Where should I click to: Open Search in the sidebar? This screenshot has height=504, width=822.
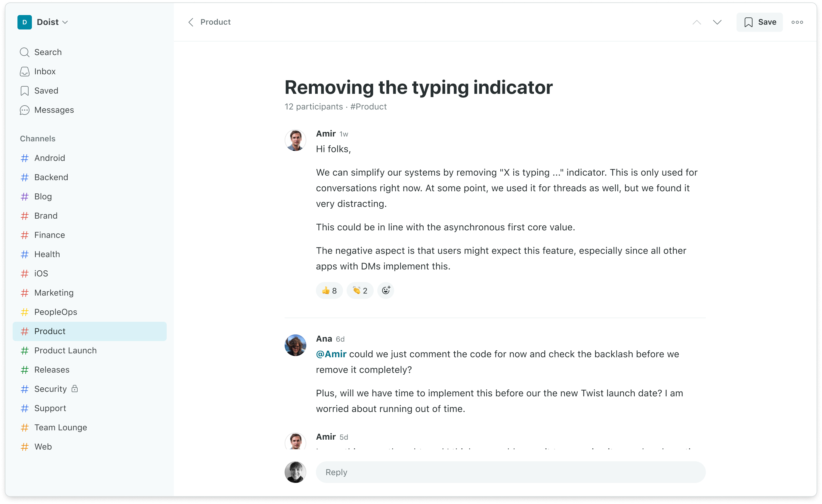48,52
